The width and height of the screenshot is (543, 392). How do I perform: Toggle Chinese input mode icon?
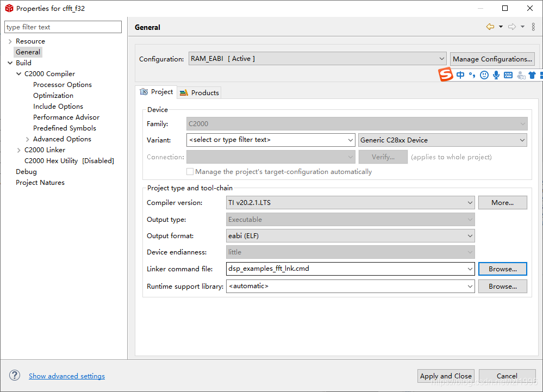(x=460, y=75)
